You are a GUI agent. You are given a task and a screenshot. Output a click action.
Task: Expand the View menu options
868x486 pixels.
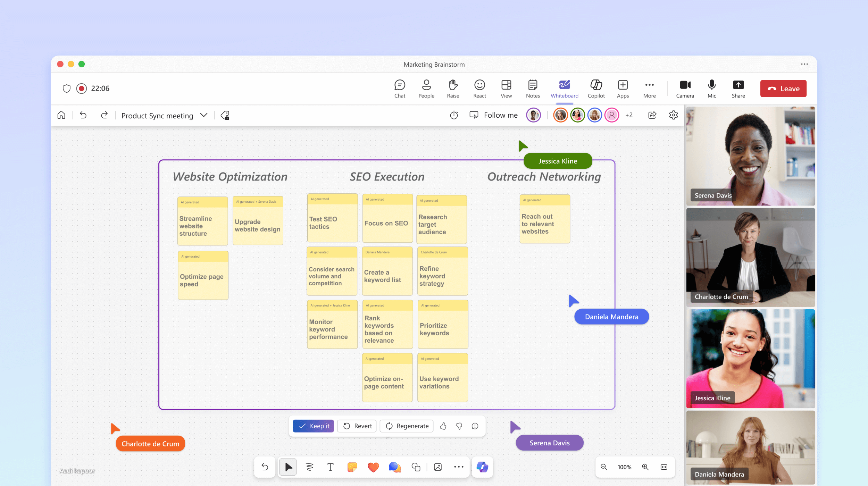point(506,88)
